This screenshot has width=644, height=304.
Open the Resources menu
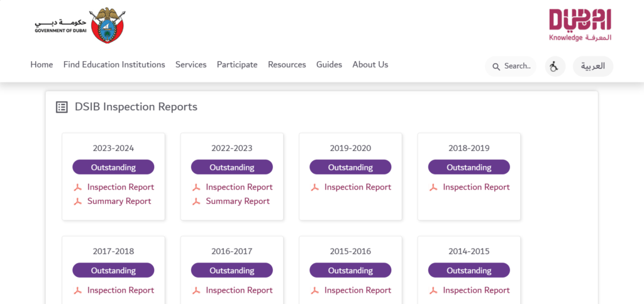click(x=287, y=64)
